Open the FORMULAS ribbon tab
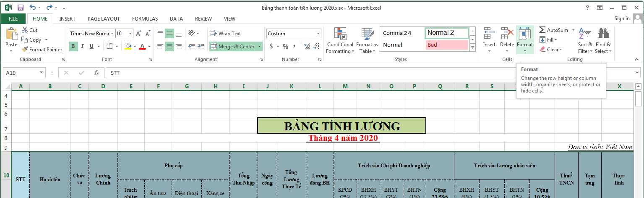 pos(145,18)
